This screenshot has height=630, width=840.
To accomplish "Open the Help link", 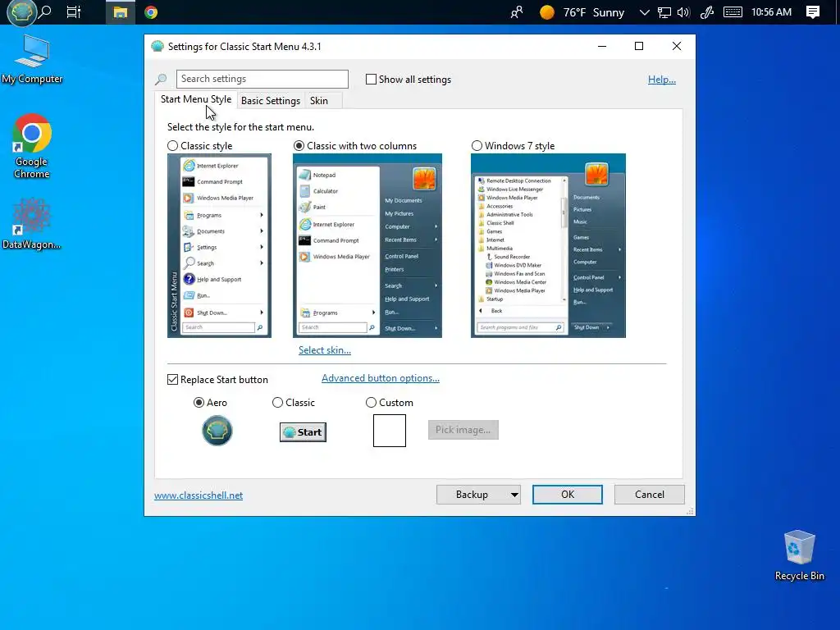I will tap(662, 80).
